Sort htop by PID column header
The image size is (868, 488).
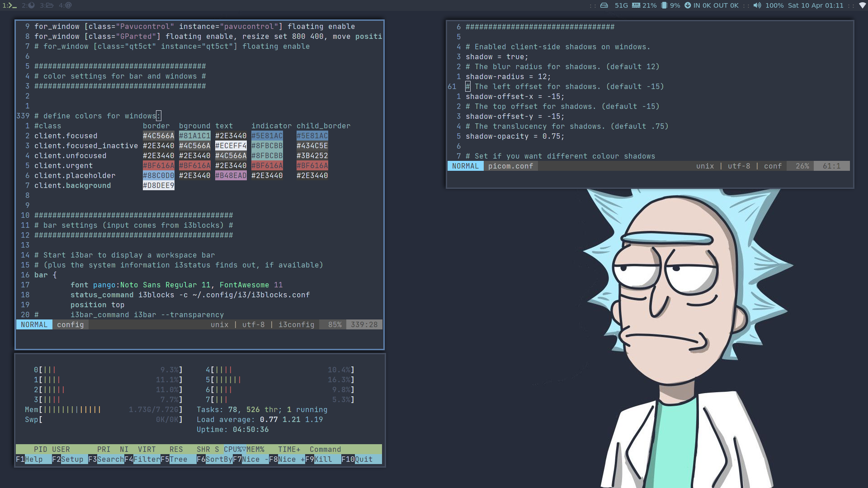click(x=41, y=450)
